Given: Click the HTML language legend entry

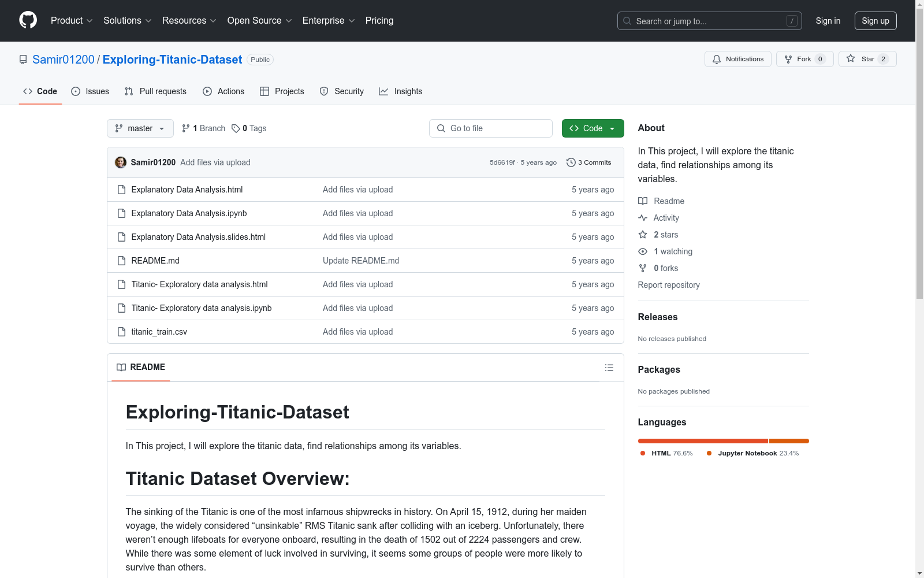Looking at the screenshot, I should (666, 453).
